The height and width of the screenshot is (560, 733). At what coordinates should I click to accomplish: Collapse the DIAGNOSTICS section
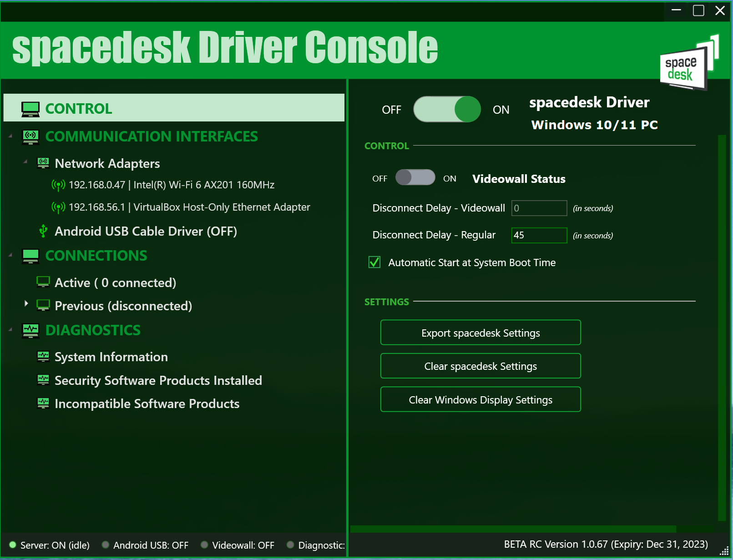click(10, 329)
